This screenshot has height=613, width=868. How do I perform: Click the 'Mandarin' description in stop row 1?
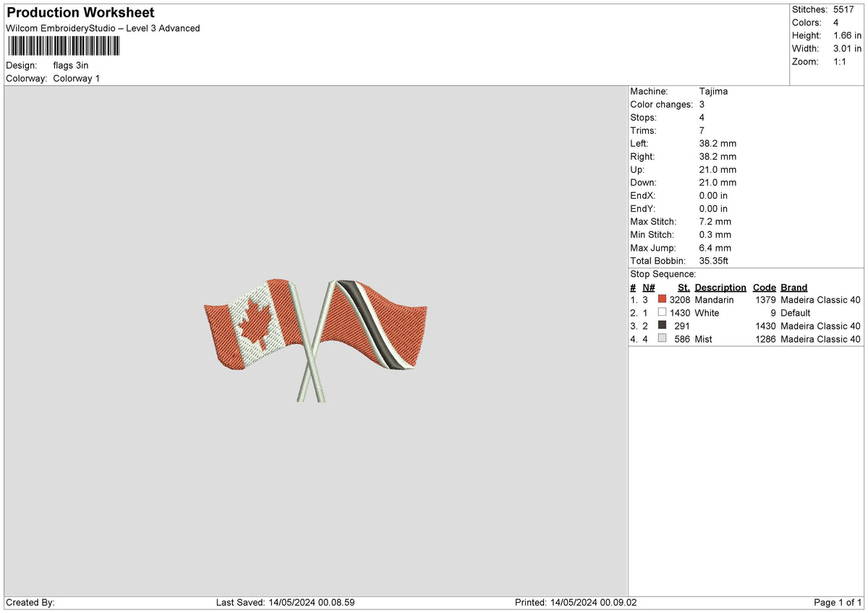pyautogui.click(x=714, y=299)
